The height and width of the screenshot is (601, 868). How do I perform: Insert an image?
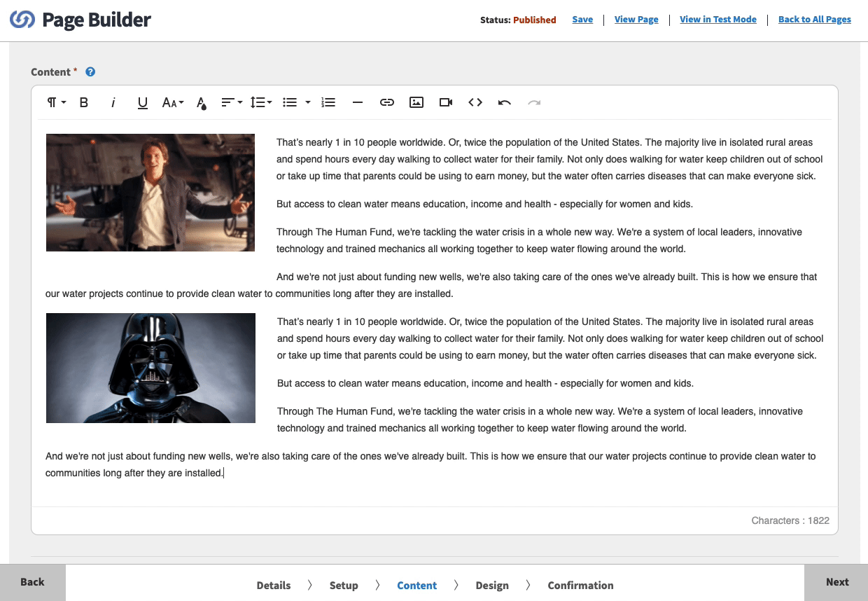416,102
